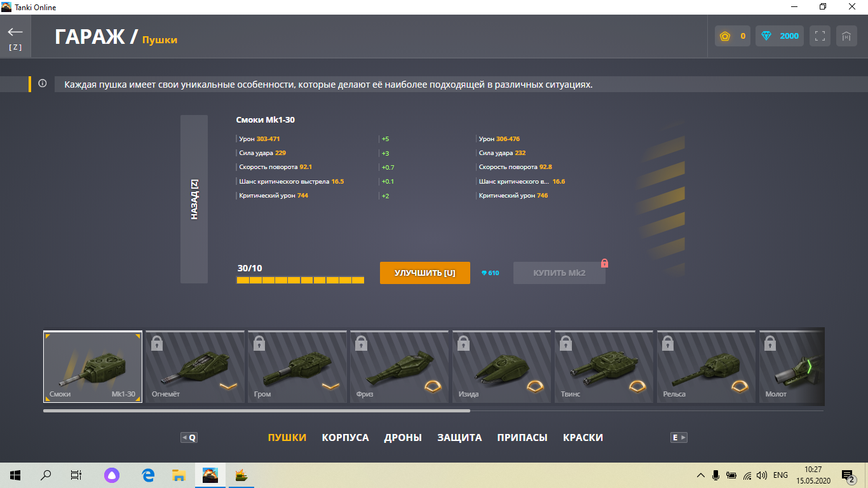The image size is (868, 488).
Task: Open Alice assistant icon in taskbar
Action: pos(112,475)
